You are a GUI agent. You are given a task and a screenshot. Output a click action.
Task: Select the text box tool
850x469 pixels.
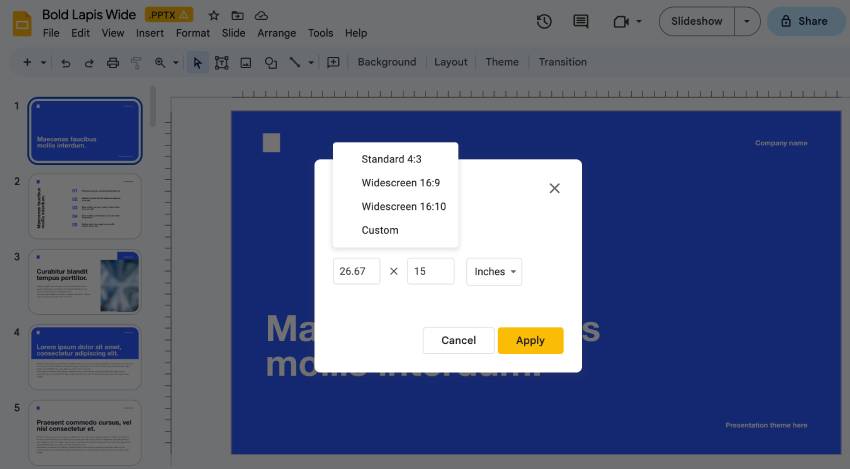pyautogui.click(x=221, y=63)
